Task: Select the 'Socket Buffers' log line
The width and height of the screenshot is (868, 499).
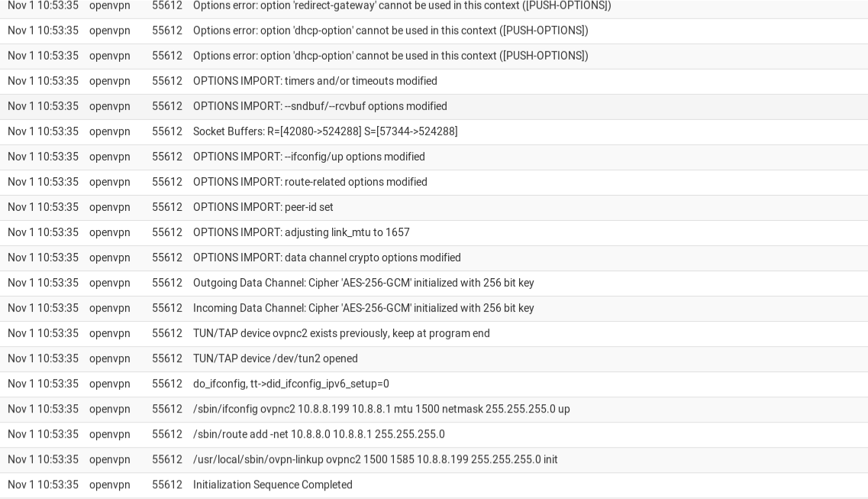Action: coord(325,131)
